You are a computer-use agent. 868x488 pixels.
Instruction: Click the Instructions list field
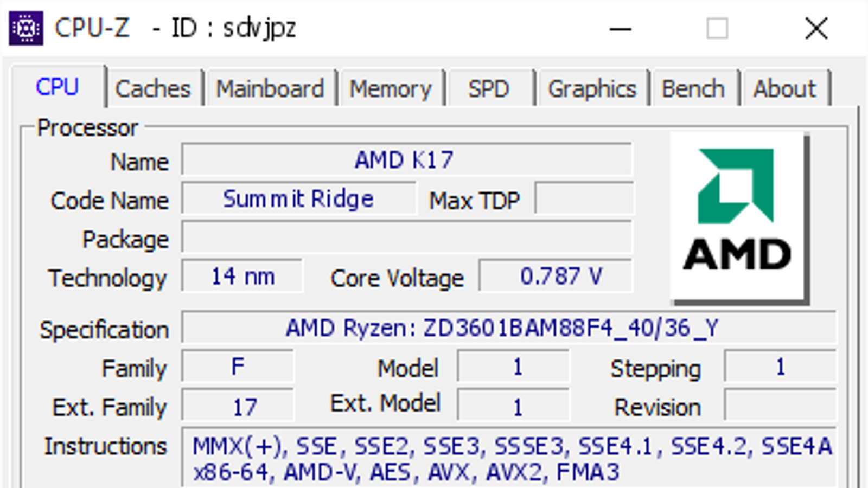tap(510, 459)
